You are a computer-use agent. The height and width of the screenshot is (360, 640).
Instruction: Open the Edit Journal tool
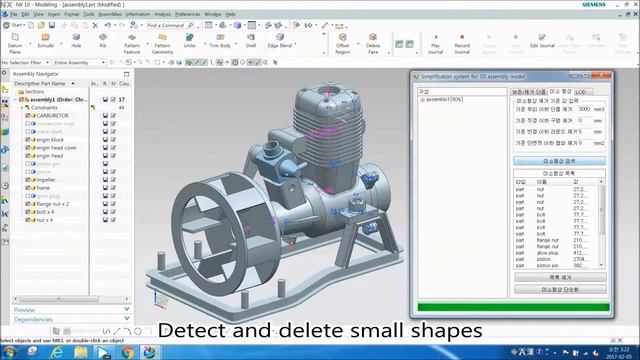click(542, 41)
